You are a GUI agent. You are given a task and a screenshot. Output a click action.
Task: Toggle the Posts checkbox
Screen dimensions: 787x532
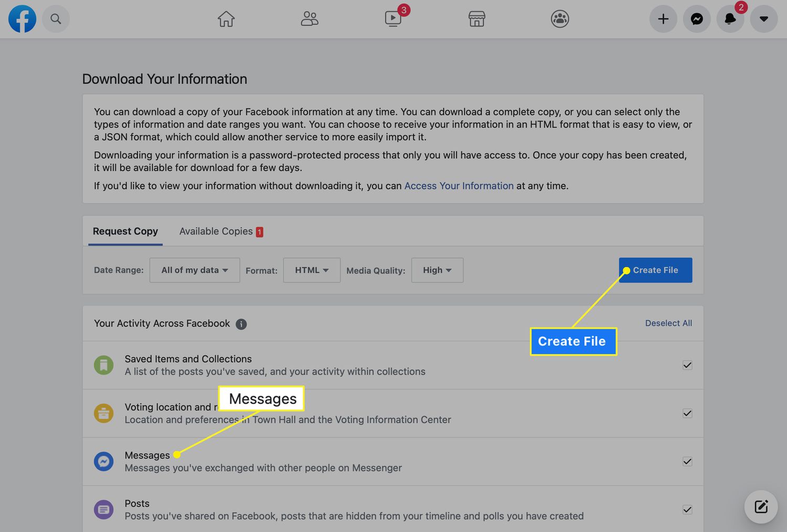click(x=687, y=509)
